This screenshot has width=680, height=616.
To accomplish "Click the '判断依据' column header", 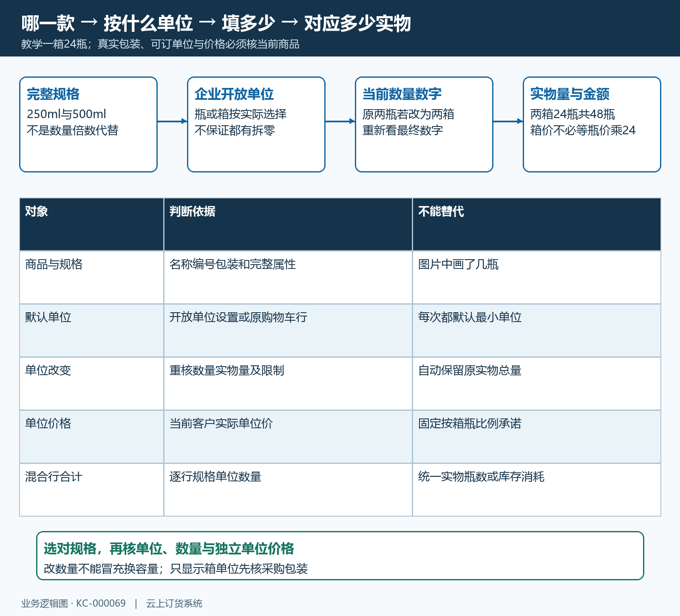I will tap(288, 224).
